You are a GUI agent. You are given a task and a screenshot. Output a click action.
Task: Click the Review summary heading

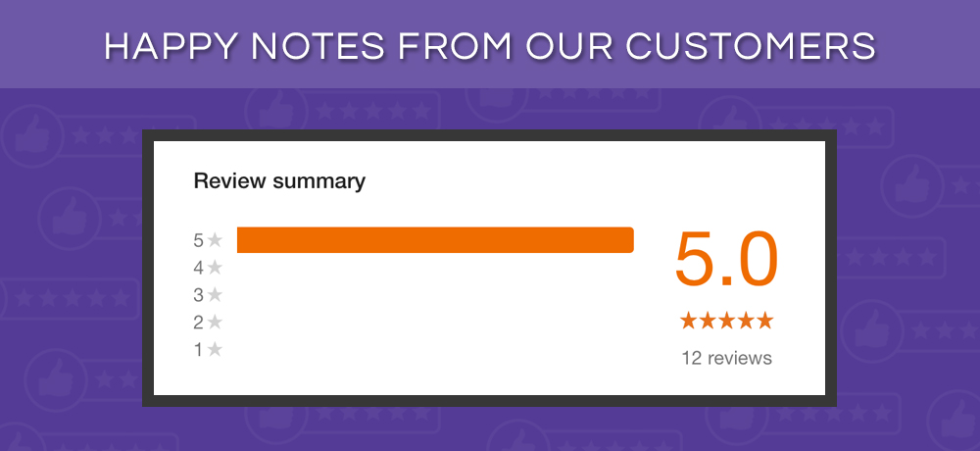[x=279, y=181]
